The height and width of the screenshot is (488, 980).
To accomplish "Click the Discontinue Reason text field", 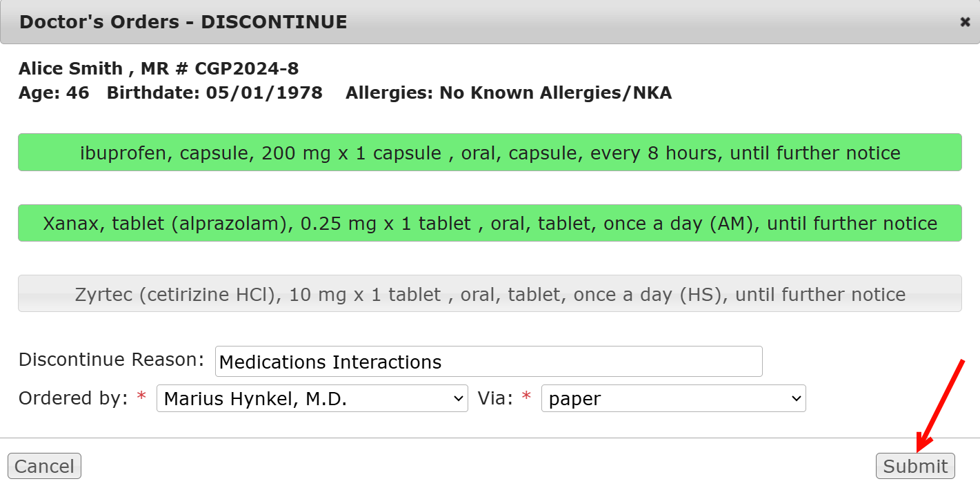I will click(x=488, y=362).
